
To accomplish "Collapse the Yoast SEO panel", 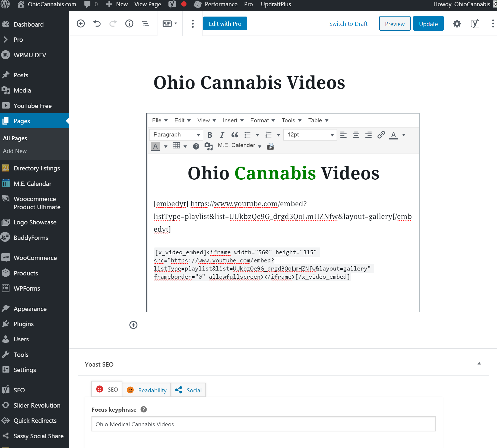I will [479, 363].
